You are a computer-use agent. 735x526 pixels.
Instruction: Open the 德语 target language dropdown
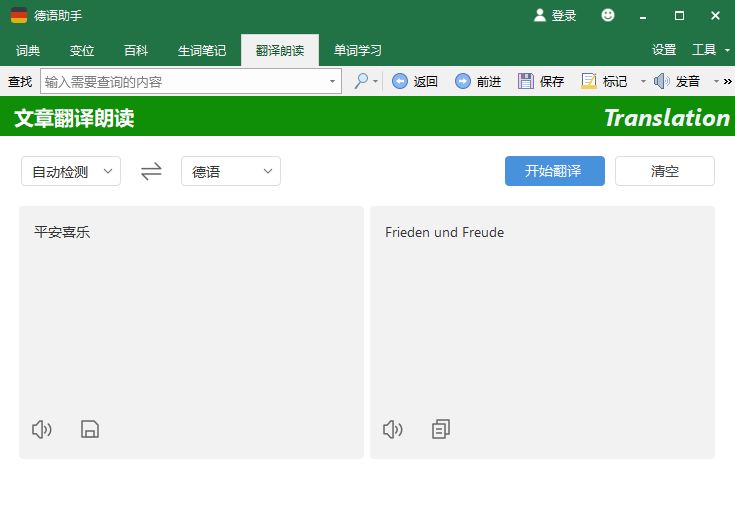click(x=231, y=171)
